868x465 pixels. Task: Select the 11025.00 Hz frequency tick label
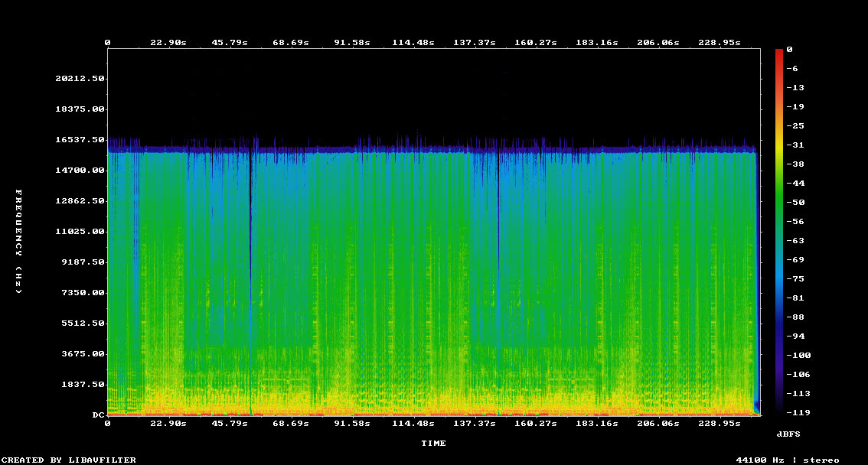(80, 232)
